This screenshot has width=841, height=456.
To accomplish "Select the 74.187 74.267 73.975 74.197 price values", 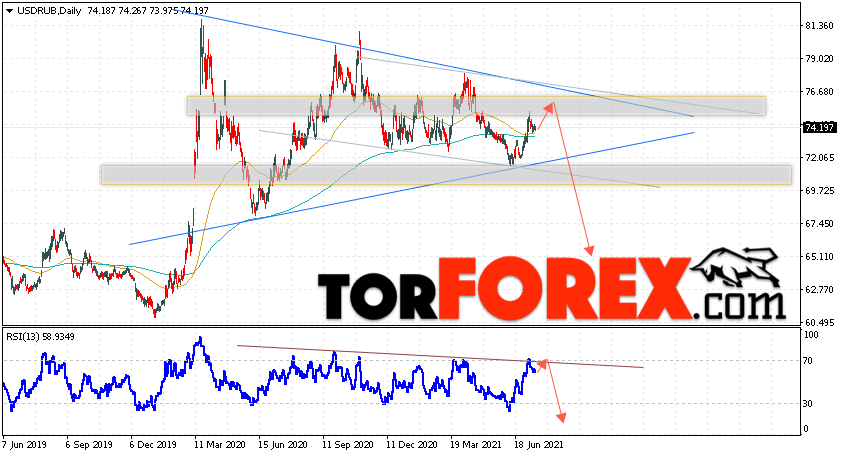I will tap(148, 11).
